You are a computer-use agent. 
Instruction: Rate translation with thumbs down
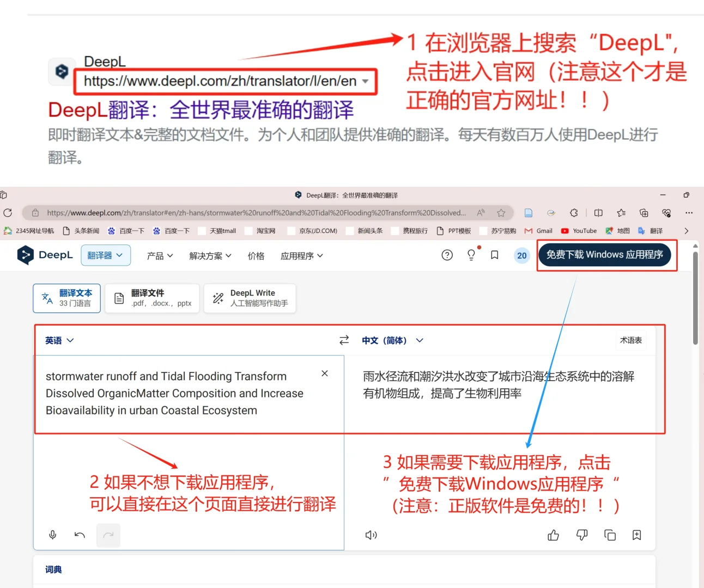[581, 535]
